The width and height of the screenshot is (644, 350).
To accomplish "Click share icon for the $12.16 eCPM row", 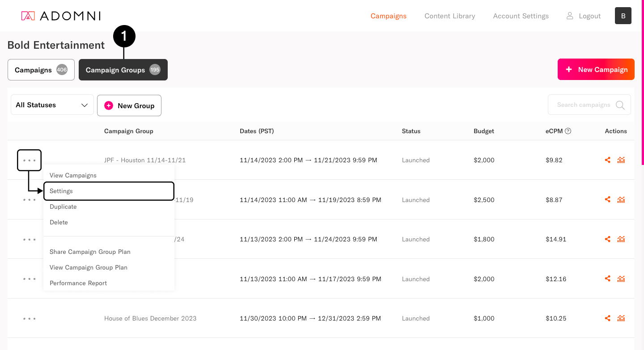I will [607, 279].
